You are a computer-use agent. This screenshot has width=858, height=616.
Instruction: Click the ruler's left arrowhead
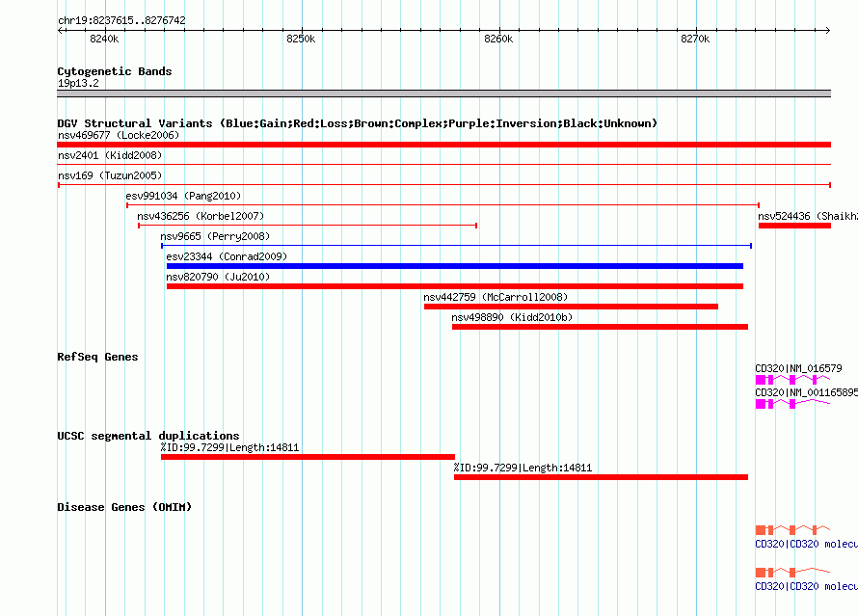61,30
